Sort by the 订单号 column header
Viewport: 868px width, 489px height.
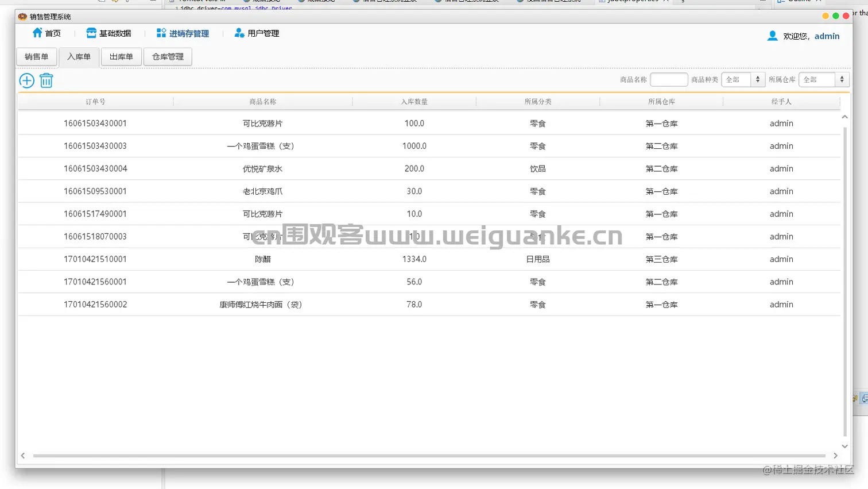95,102
